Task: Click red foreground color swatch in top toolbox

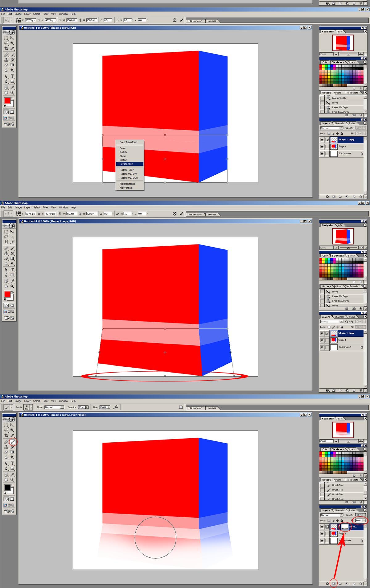Action: click(7, 101)
